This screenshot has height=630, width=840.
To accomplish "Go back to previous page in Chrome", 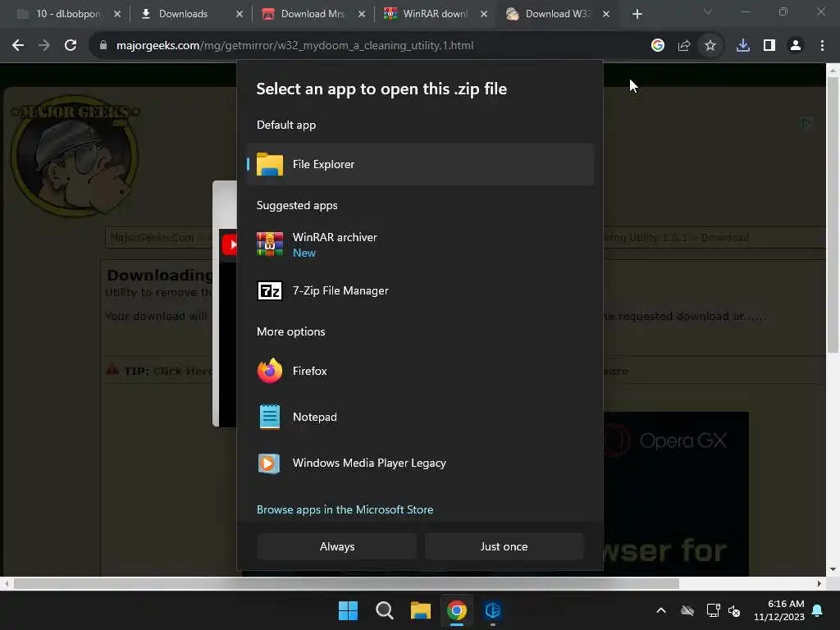I will [18, 46].
